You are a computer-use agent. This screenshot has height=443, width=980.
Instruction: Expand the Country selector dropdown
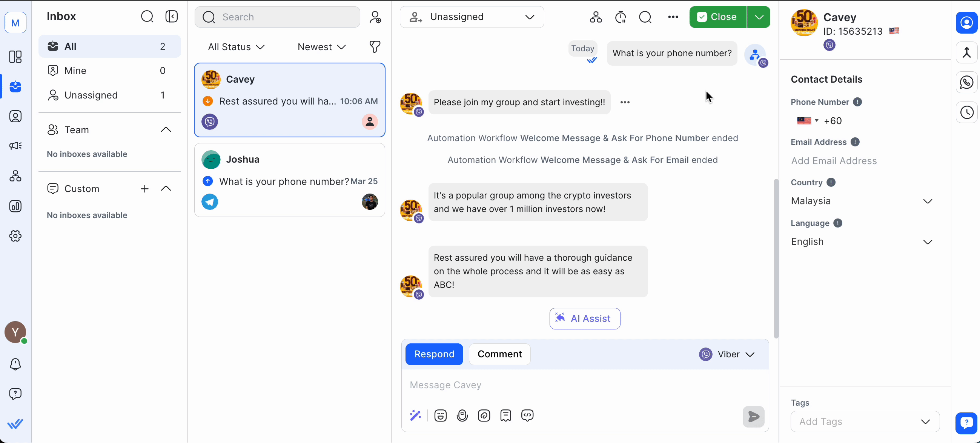[x=927, y=201]
